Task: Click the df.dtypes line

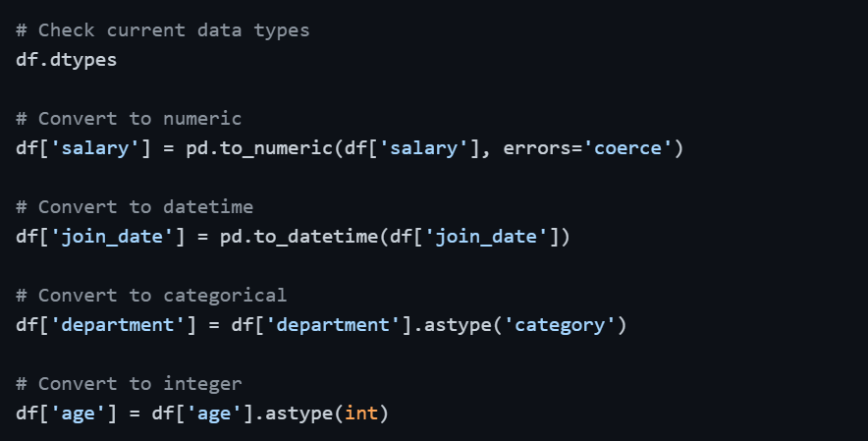Action: click(x=66, y=59)
